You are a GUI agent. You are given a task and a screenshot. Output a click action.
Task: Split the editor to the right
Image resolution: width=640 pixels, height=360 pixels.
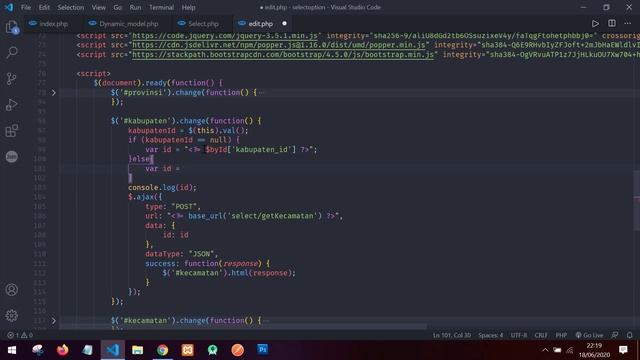coord(611,24)
